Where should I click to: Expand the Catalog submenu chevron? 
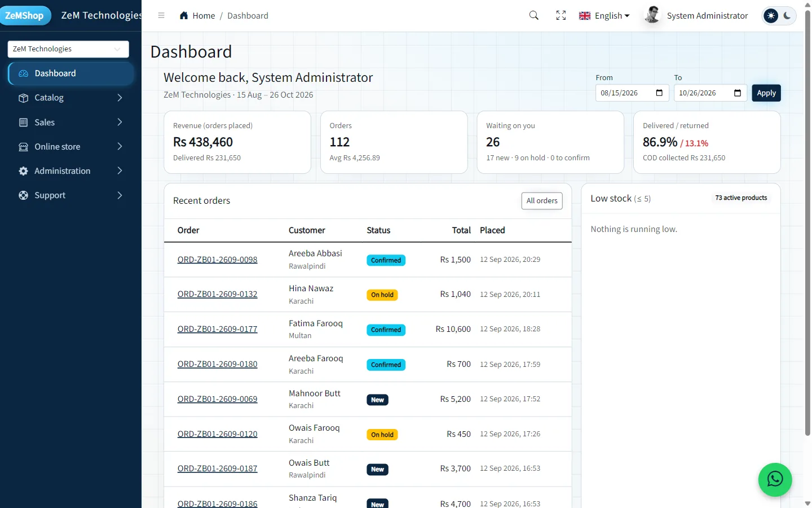(120, 98)
